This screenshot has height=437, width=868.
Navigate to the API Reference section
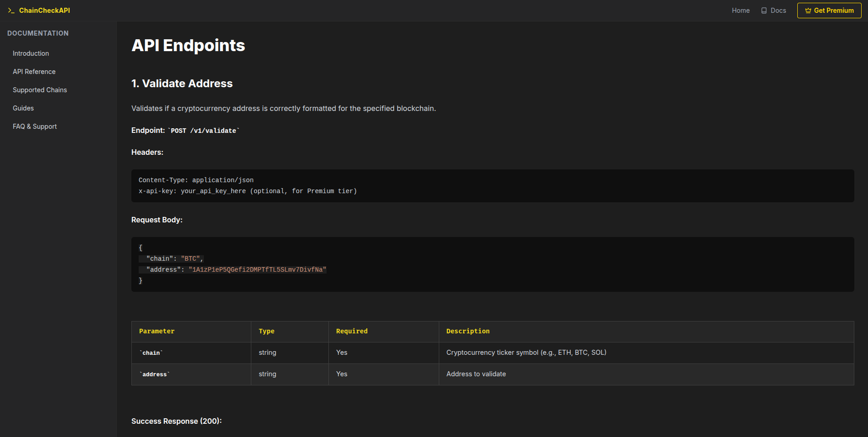point(34,72)
